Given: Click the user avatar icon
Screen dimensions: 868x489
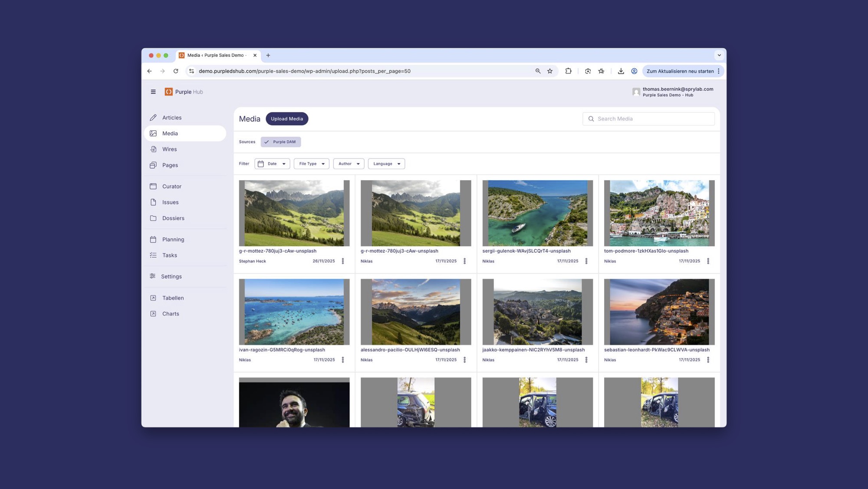Looking at the screenshot, I should [636, 92].
